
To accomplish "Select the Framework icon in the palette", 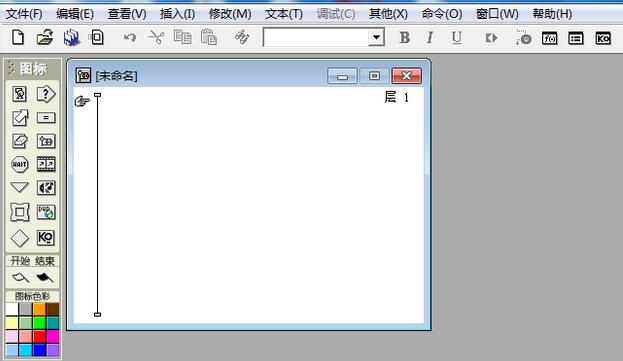I will coord(19,212).
